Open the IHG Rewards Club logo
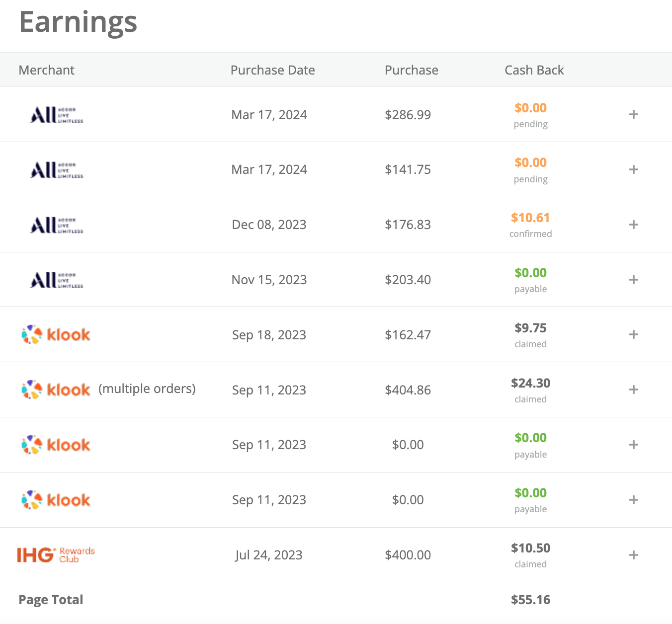This screenshot has height=624, width=672. [x=56, y=555]
